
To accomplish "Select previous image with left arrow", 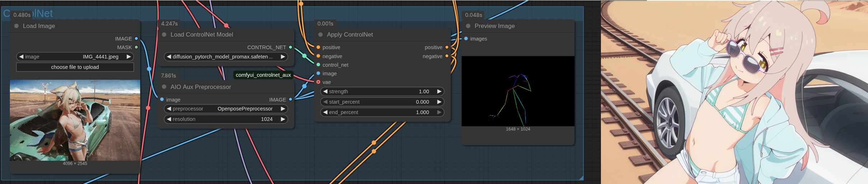I will point(21,57).
